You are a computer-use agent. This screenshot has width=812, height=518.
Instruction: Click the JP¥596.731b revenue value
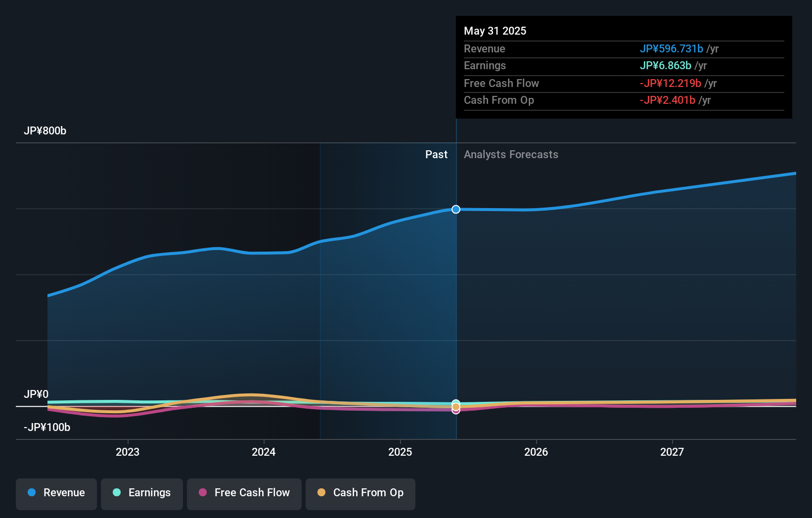[671, 49]
